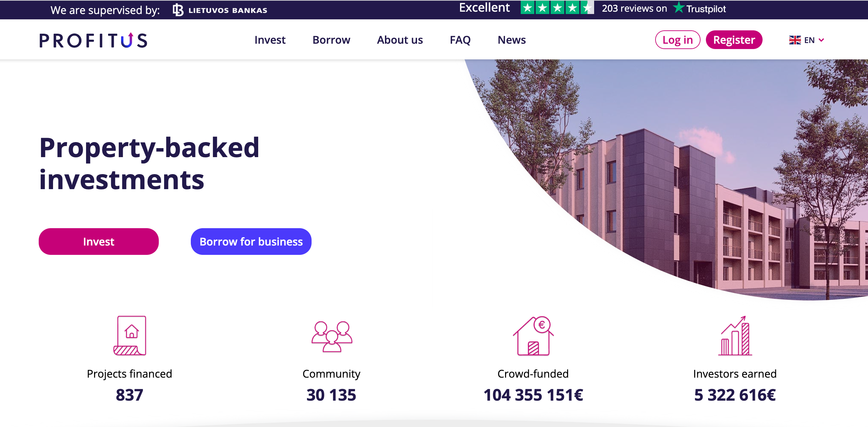Click the Register button

click(734, 40)
